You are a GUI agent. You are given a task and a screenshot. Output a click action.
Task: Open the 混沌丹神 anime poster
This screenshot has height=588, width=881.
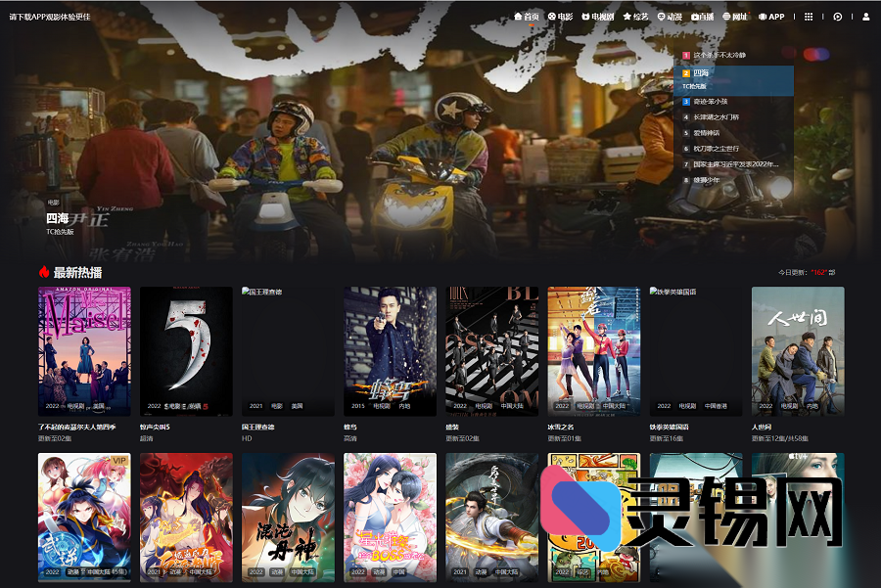pyautogui.click(x=288, y=517)
